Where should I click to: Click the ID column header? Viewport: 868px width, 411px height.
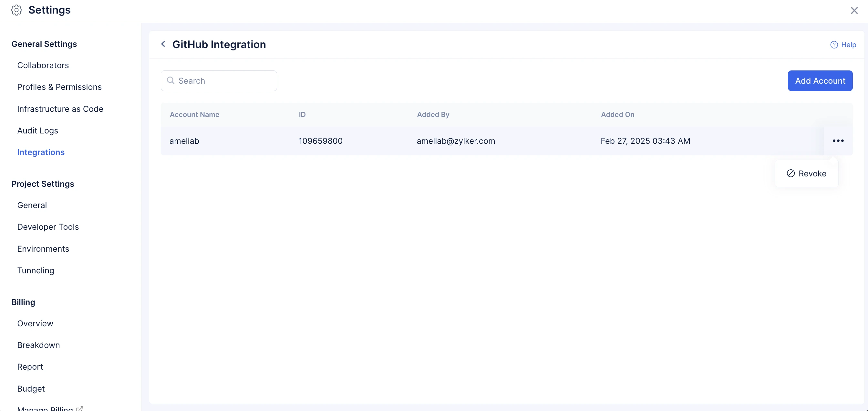[x=302, y=115]
